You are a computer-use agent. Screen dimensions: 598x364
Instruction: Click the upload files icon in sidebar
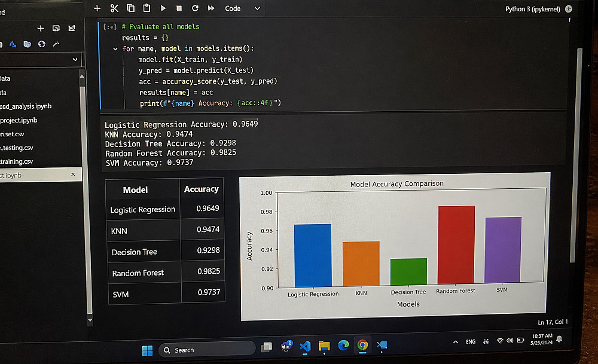tap(72, 28)
